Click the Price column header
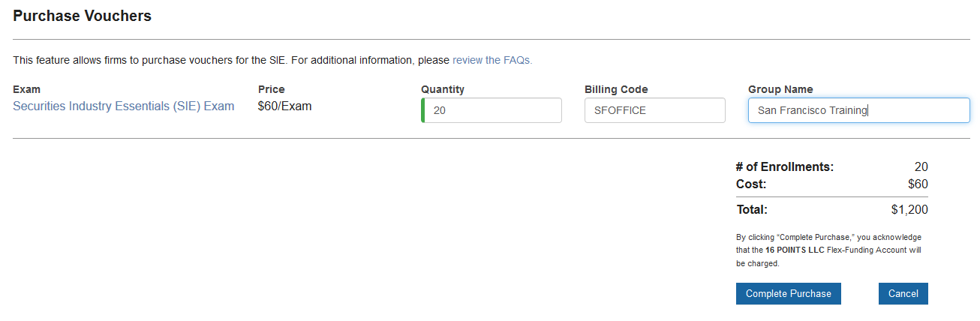Screen dimensions: 980x321 pyautogui.click(x=271, y=89)
